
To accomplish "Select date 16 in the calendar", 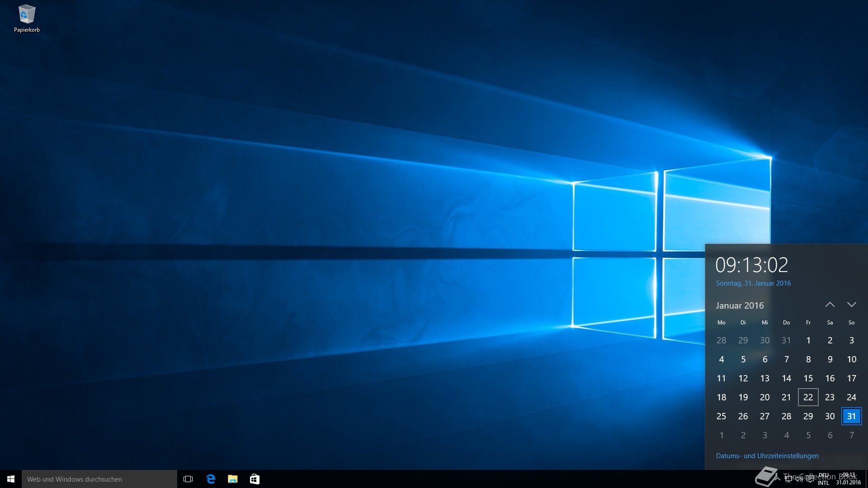I will pyautogui.click(x=830, y=378).
